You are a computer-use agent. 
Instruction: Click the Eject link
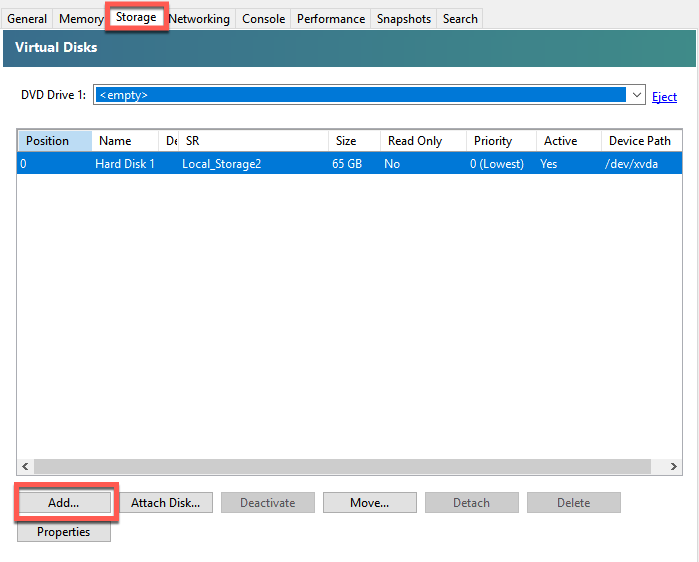(664, 97)
